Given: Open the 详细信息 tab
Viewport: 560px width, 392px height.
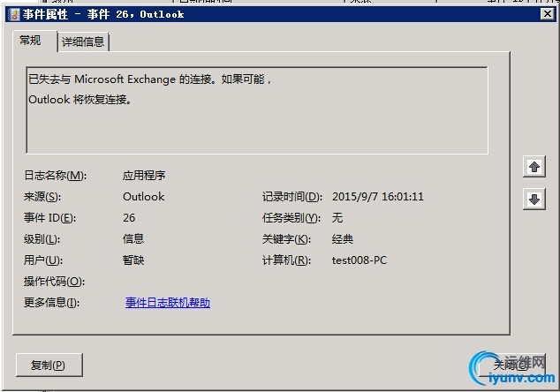Looking at the screenshot, I should coord(83,42).
